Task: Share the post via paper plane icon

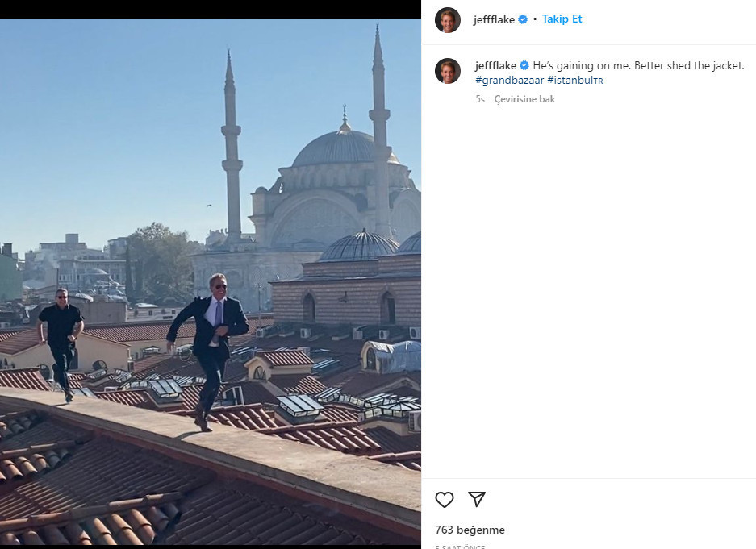Action: [477, 500]
